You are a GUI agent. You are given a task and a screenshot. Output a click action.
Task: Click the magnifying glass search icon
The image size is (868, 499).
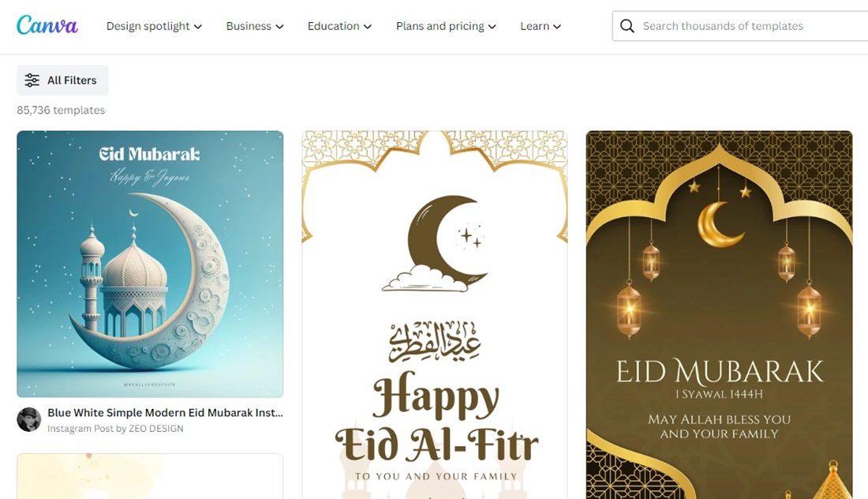(627, 26)
